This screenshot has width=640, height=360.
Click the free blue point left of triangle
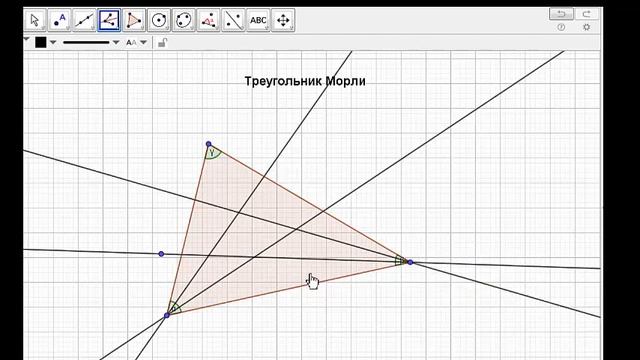pos(161,254)
